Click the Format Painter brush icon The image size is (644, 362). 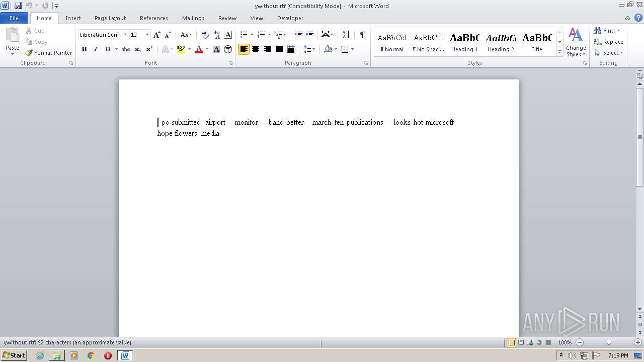click(x=29, y=53)
